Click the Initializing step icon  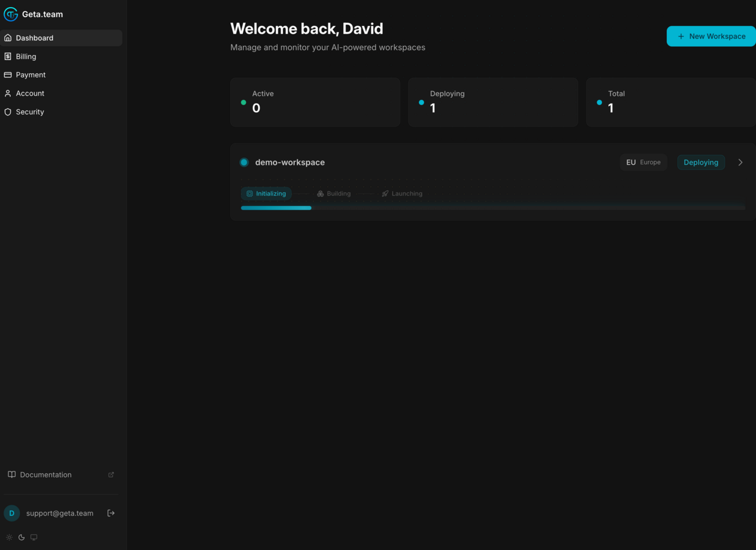(x=250, y=194)
